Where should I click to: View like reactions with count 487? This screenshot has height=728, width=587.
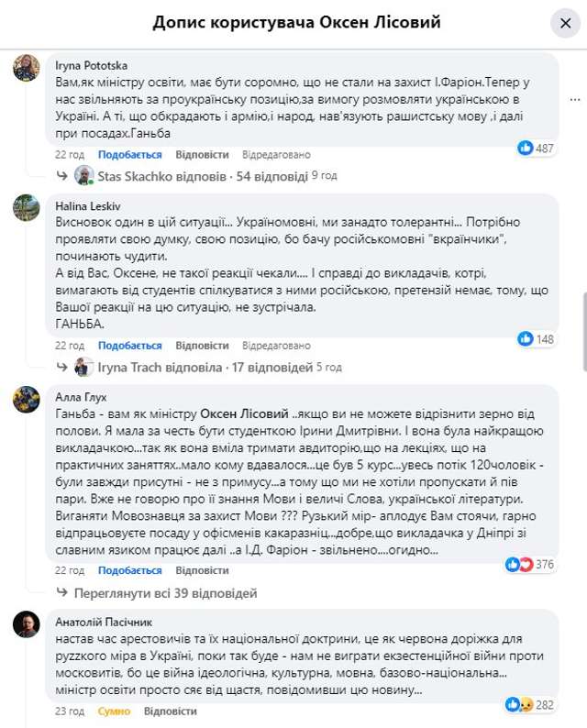[537, 148]
